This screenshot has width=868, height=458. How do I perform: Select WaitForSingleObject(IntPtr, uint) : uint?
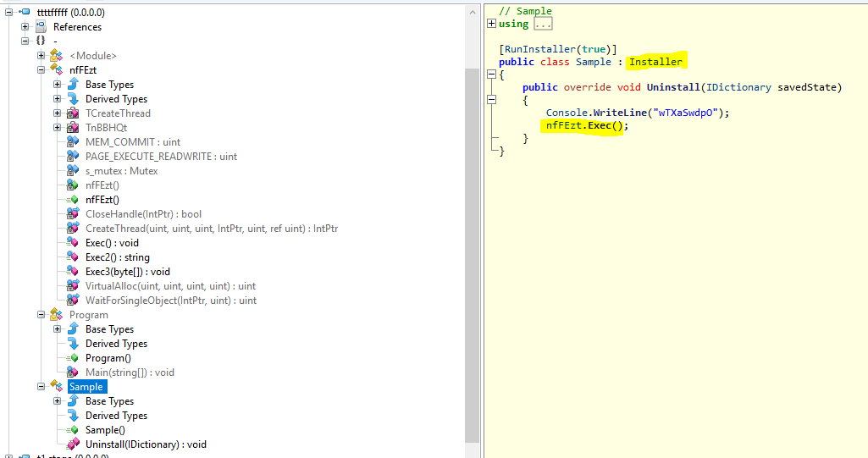click(171, 300)
